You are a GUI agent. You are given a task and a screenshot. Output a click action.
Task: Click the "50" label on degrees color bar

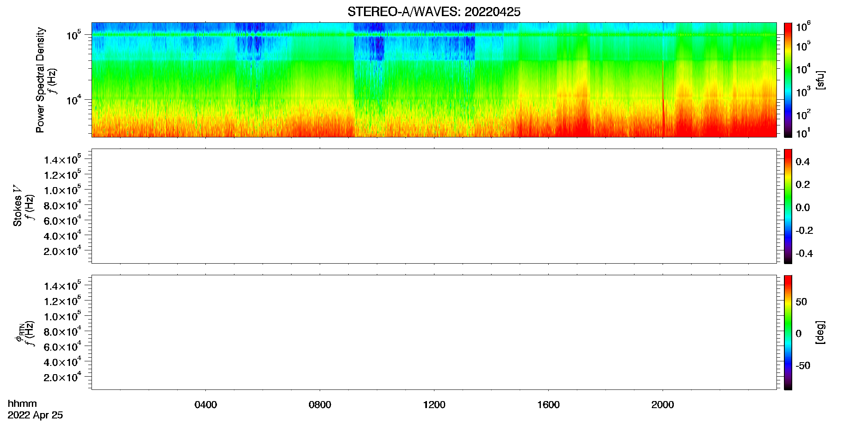click(801, 302)
